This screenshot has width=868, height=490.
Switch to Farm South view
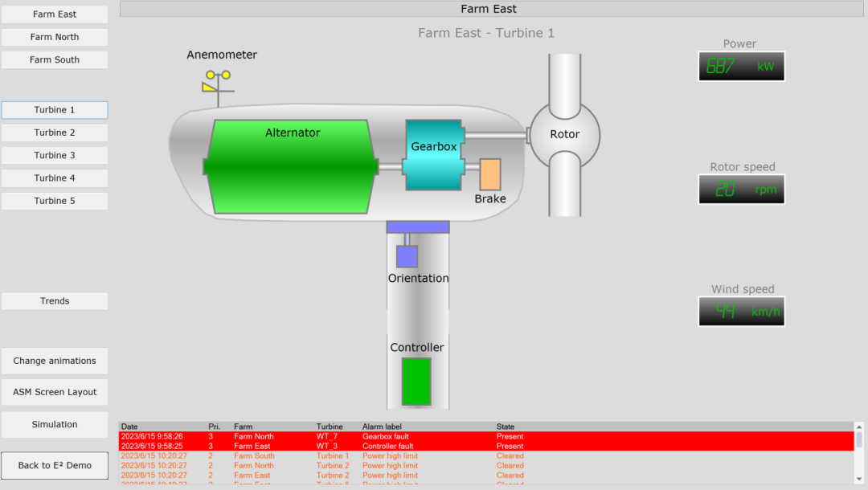(x=55, y=59)
